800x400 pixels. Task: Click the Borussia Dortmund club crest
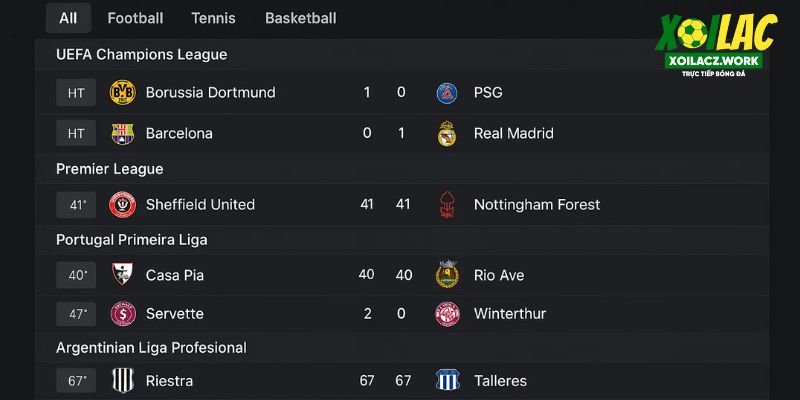(122, 92)
